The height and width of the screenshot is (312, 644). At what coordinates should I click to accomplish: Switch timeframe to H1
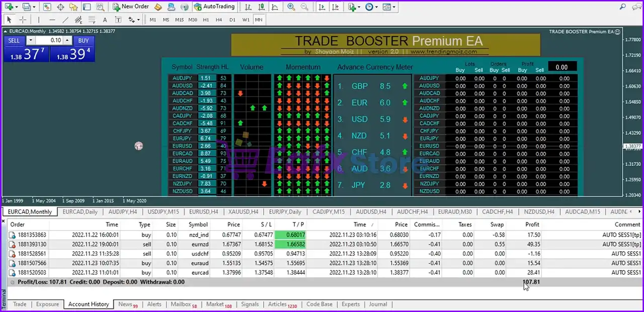click(x=206, y=20)
